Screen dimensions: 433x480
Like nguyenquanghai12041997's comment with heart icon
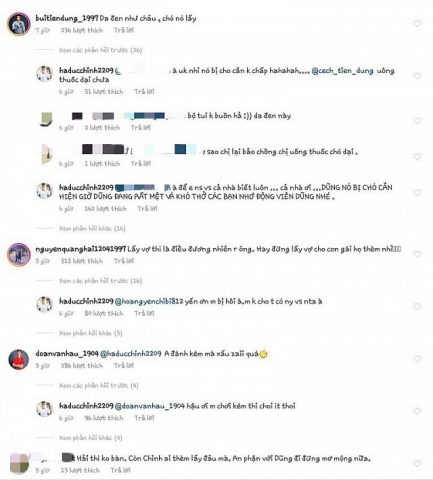click(417, 254)
